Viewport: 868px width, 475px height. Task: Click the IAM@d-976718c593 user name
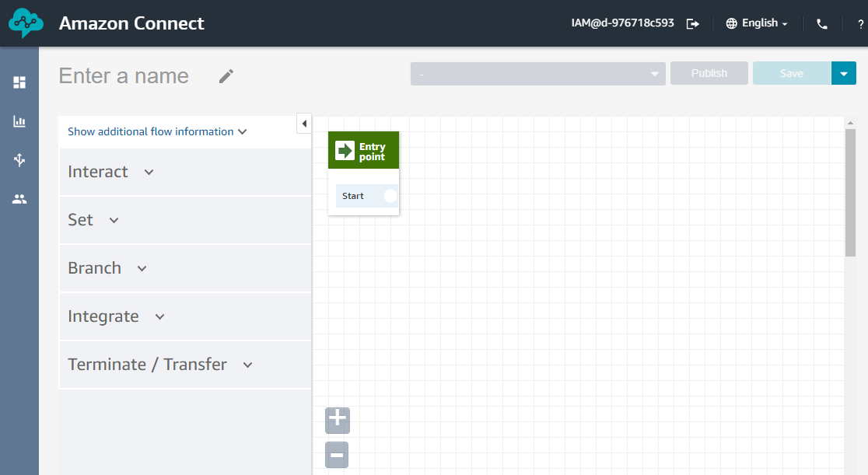point(623,23)
